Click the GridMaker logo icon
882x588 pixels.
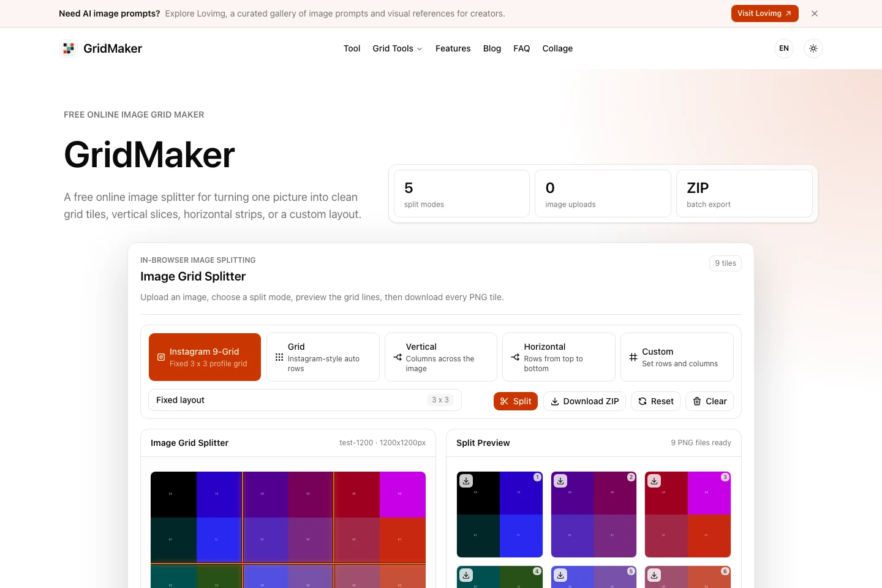click(69, 48)
